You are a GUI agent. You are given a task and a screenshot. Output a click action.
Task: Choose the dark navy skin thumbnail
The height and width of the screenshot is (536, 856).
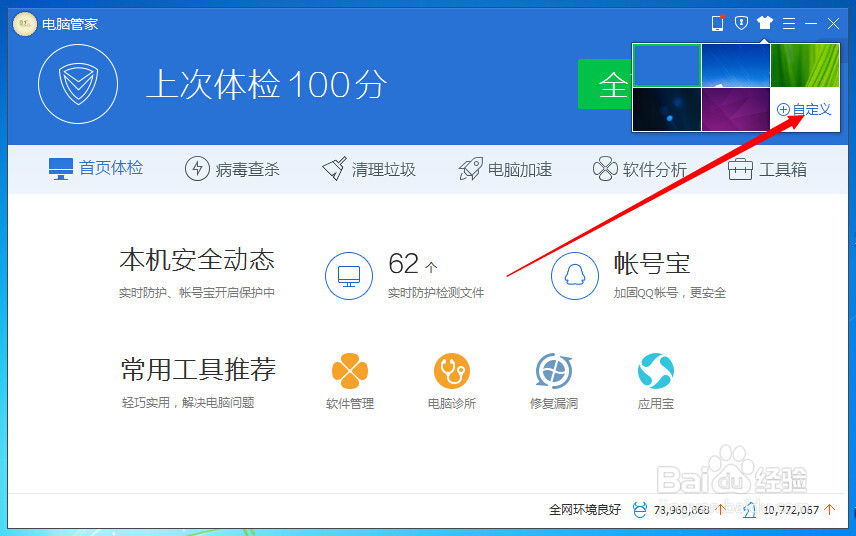667,110
